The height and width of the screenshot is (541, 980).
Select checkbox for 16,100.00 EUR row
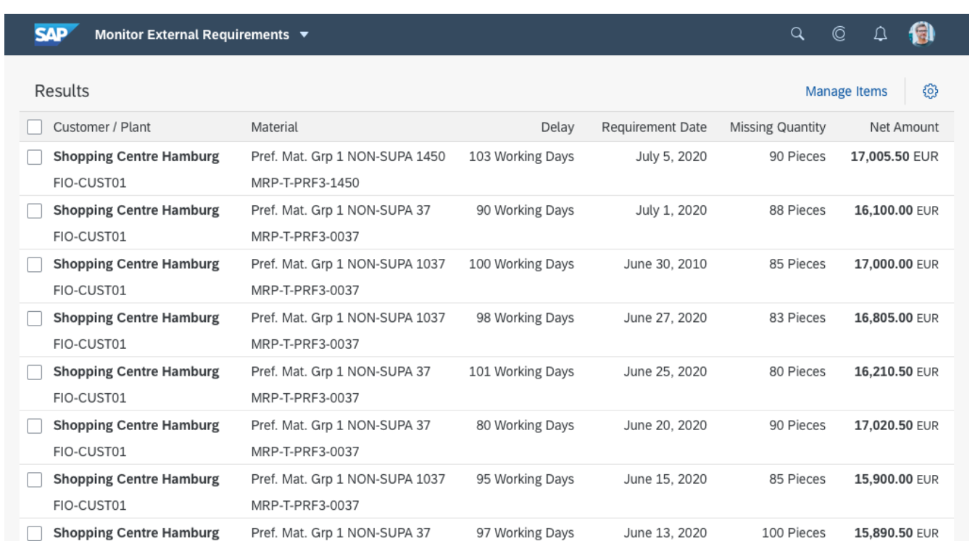point(34,210)
